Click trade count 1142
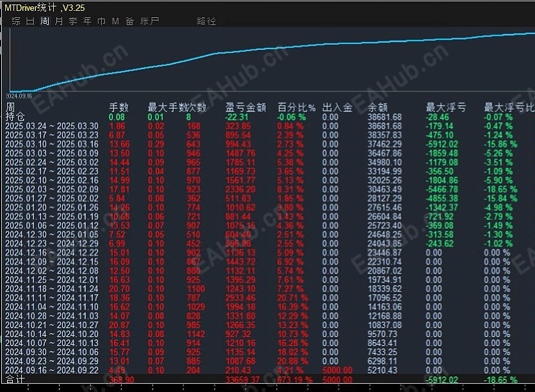The height and width of the screenshot is (392, 535). (196, 334)
